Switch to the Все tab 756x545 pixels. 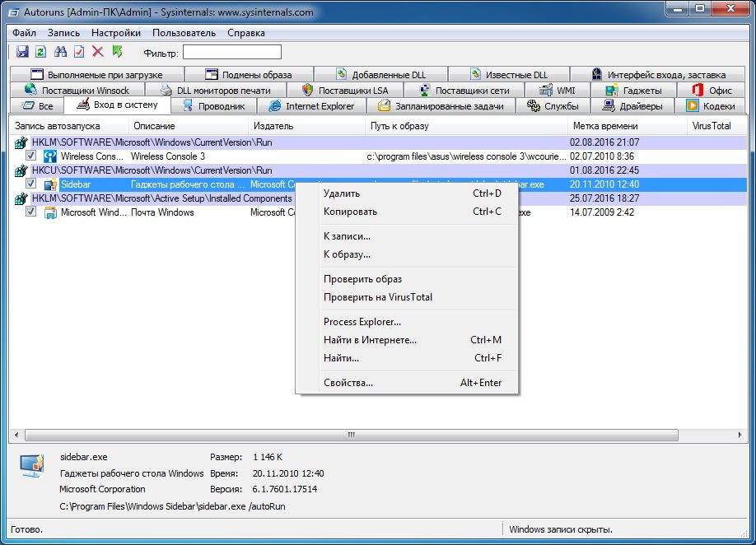tap(38, 106)
